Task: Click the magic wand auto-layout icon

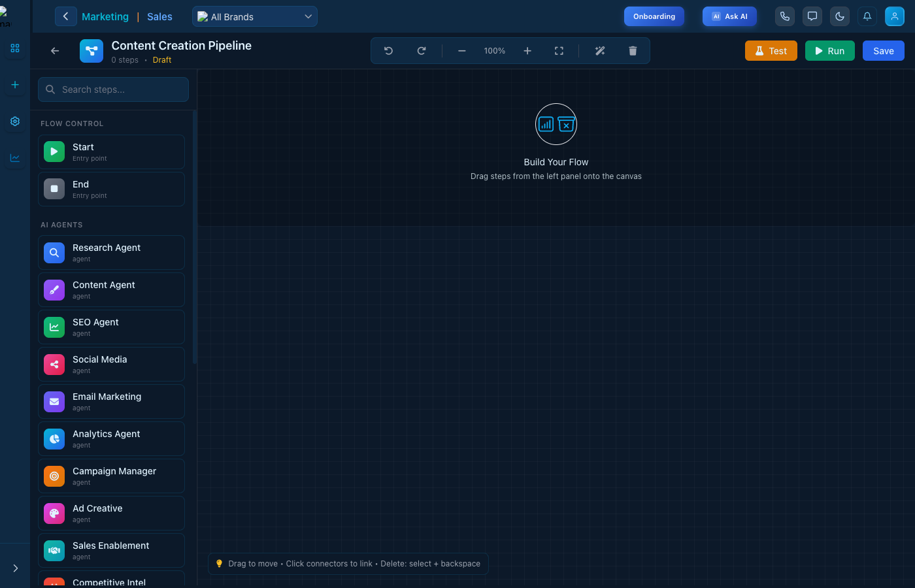Action: tap(600, 51)
